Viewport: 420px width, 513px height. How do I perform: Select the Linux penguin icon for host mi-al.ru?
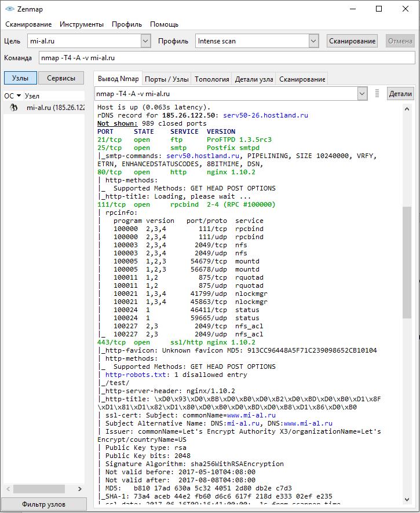[x=14, y=108]
